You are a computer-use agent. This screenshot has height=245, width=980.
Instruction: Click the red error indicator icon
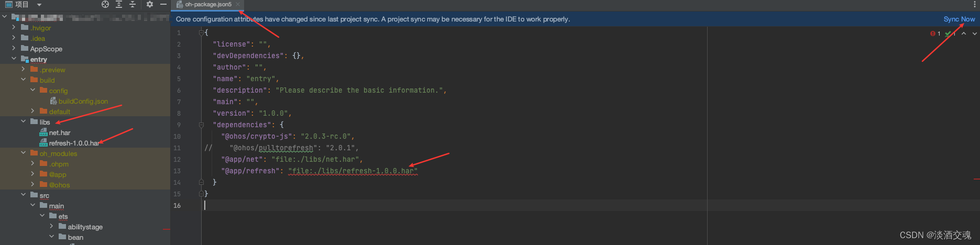(x=933, y=34)
